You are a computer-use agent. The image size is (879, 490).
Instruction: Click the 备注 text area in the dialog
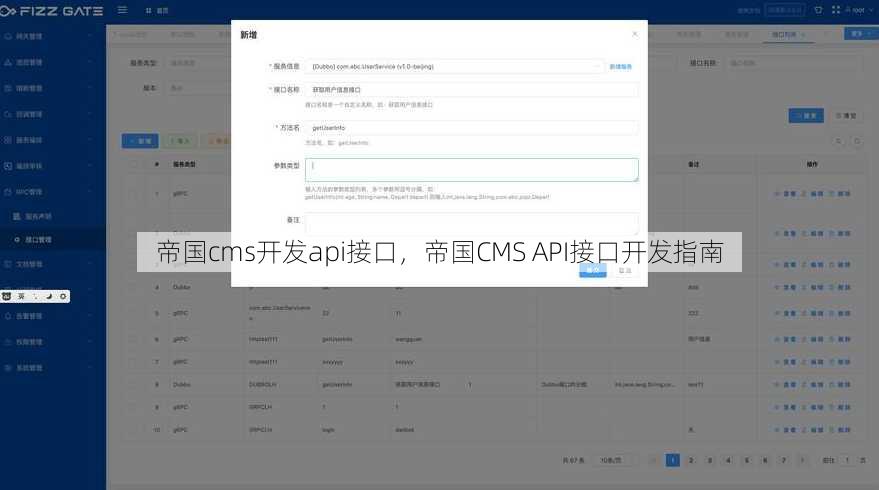point(471,223)
